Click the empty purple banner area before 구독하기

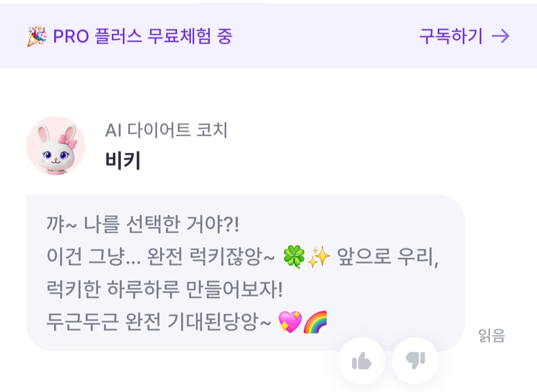[x=323, y=36]
